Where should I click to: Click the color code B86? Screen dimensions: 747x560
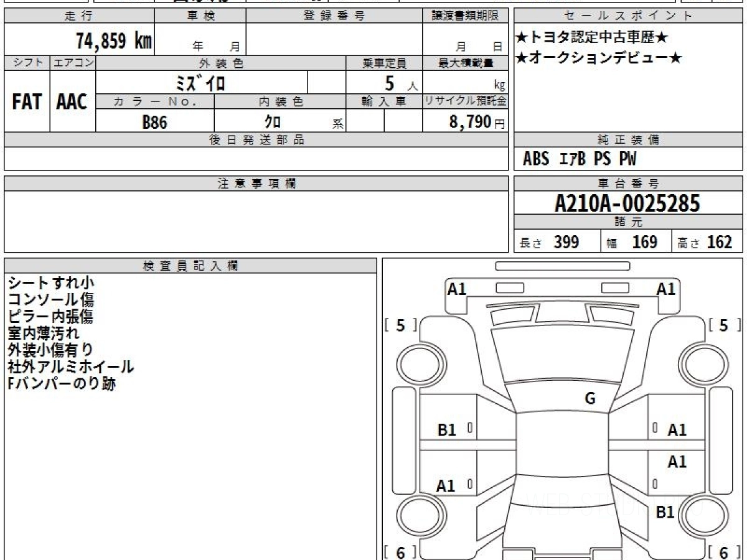point(155,122)
